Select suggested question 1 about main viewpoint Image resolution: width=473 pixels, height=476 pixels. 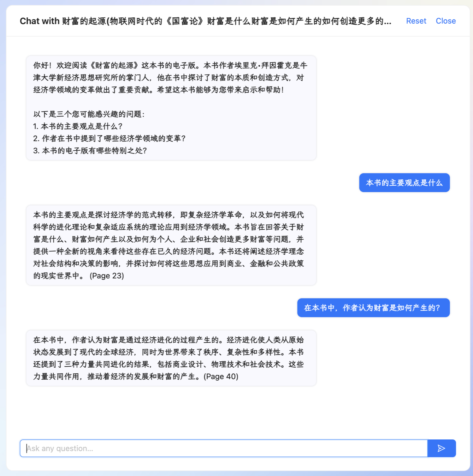[x=78, y=126]
